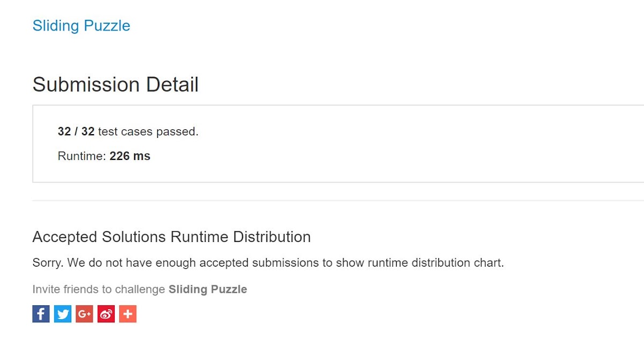The image size is (644, 338).
Task: Select the 226 ms runtime value
Action: click(130, 156)
